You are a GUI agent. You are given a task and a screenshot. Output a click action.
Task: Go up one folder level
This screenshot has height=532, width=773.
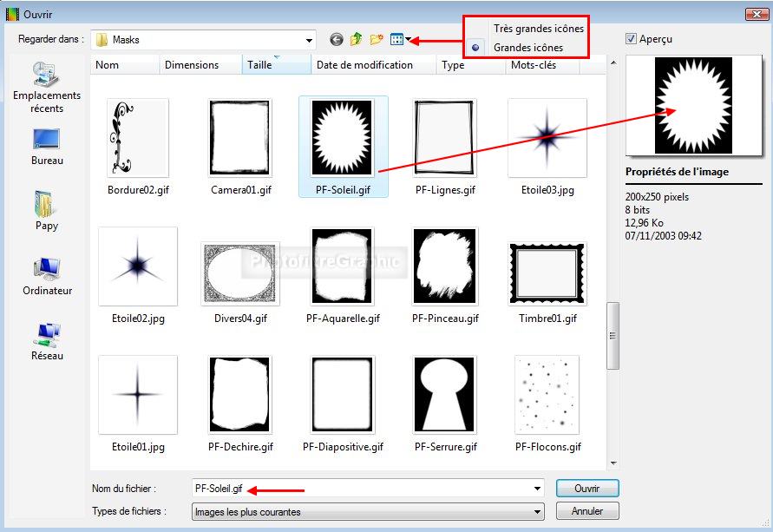357,40
